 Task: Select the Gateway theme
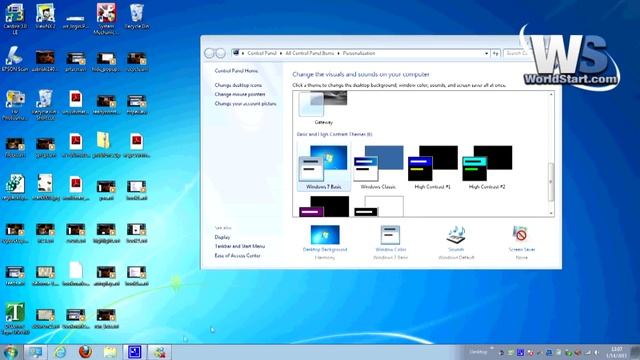[323, 108]
